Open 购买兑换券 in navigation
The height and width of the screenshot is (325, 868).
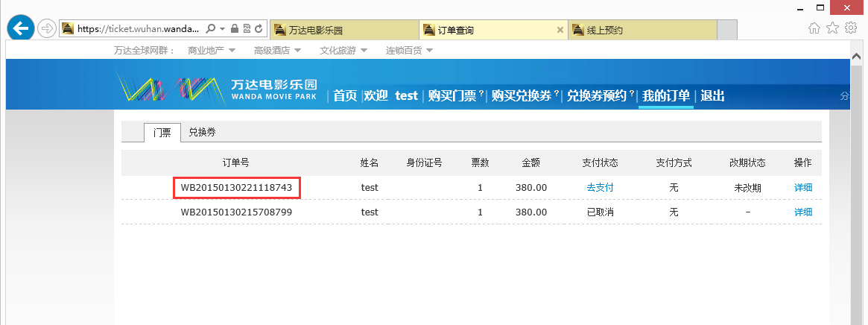click(522, 95)
